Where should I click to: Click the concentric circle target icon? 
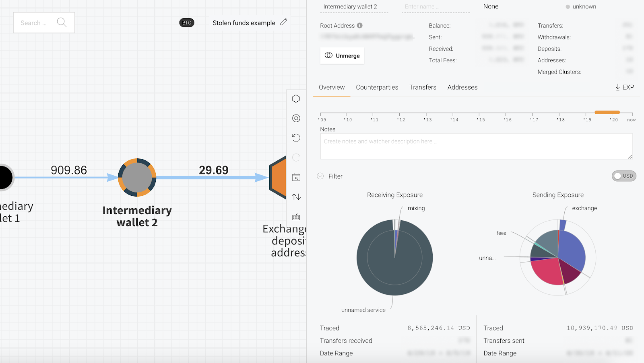coord(296,118)
